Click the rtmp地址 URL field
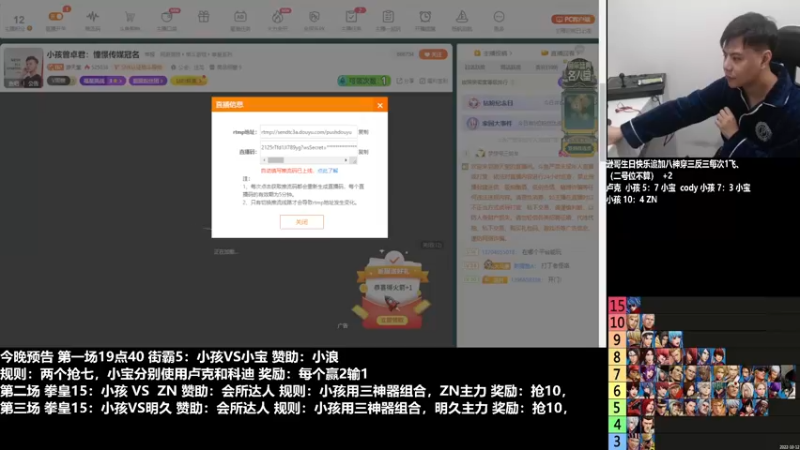Image resolution: width=800 pixels, height=450 pixels. tap(308, 132)
